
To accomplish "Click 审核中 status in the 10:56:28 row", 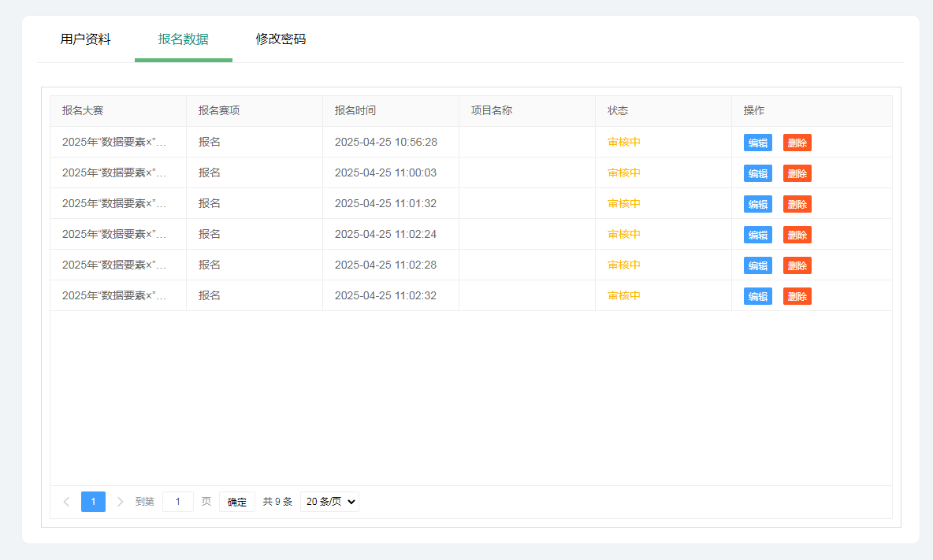I will 623,142.
